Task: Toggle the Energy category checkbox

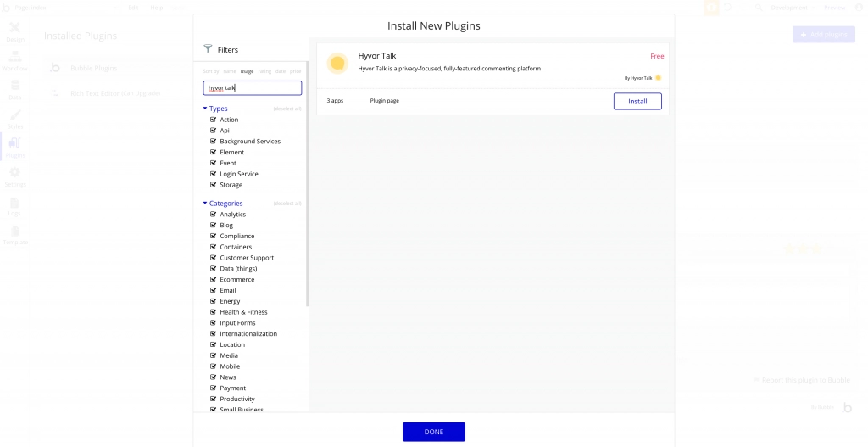Action: (213, 301)
